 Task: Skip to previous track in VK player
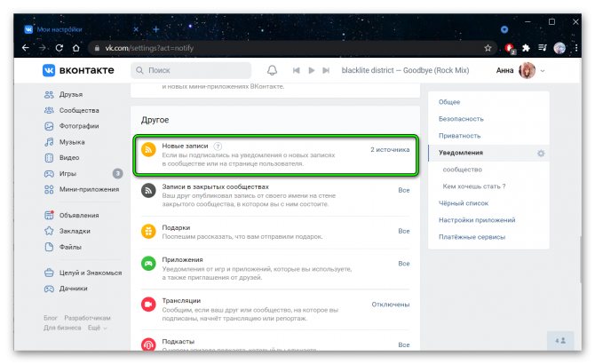pos(297,70)
